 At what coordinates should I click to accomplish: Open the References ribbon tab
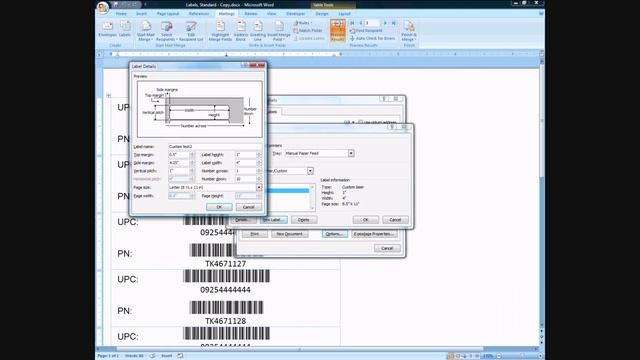point(199,14)
